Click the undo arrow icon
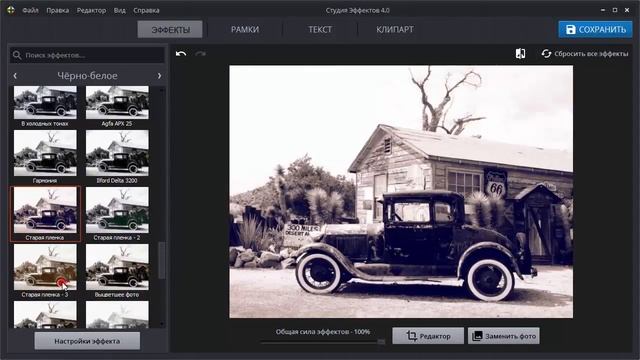Screen dimensions: 640x360 point(181,53)
